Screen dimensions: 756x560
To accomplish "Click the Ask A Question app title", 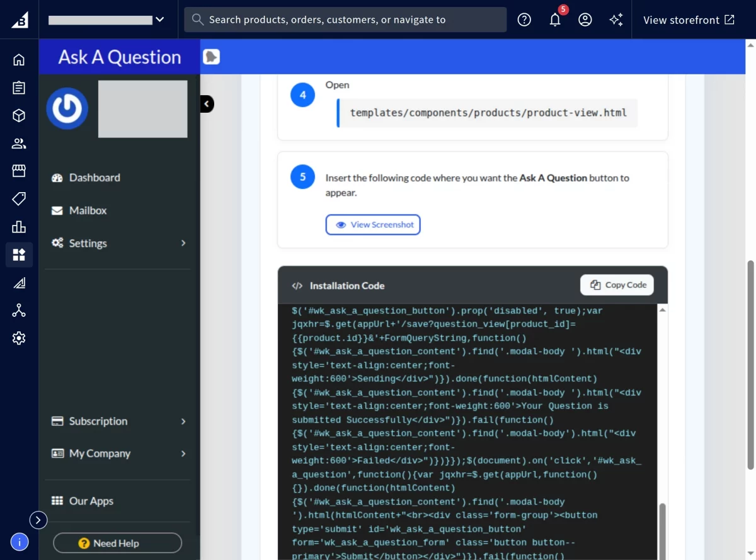I will tap(120, 57).
